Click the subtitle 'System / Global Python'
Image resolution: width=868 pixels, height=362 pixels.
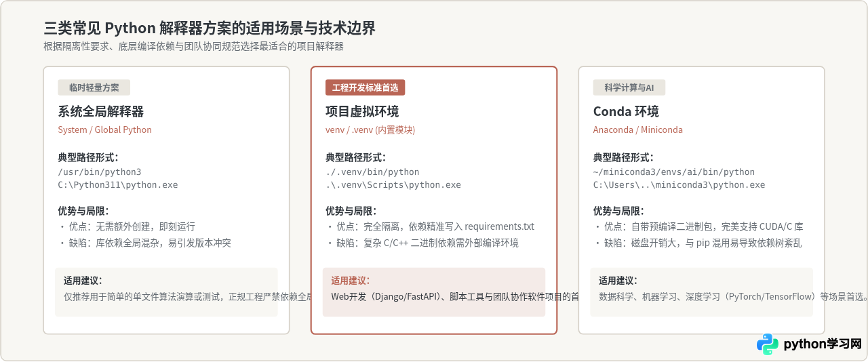click(x=104, y=129)
